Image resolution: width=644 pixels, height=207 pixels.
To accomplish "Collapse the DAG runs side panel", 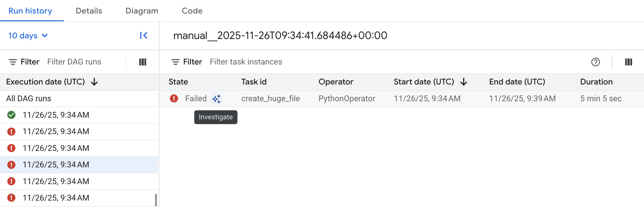I will (x=144, y=35).
